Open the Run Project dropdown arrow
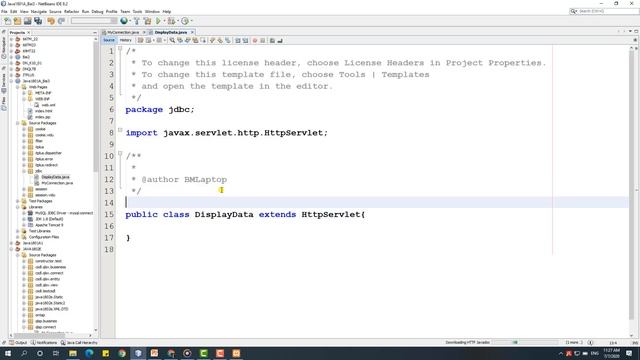Viewport: 640px width, 360px height. click(x=164, y=21)
